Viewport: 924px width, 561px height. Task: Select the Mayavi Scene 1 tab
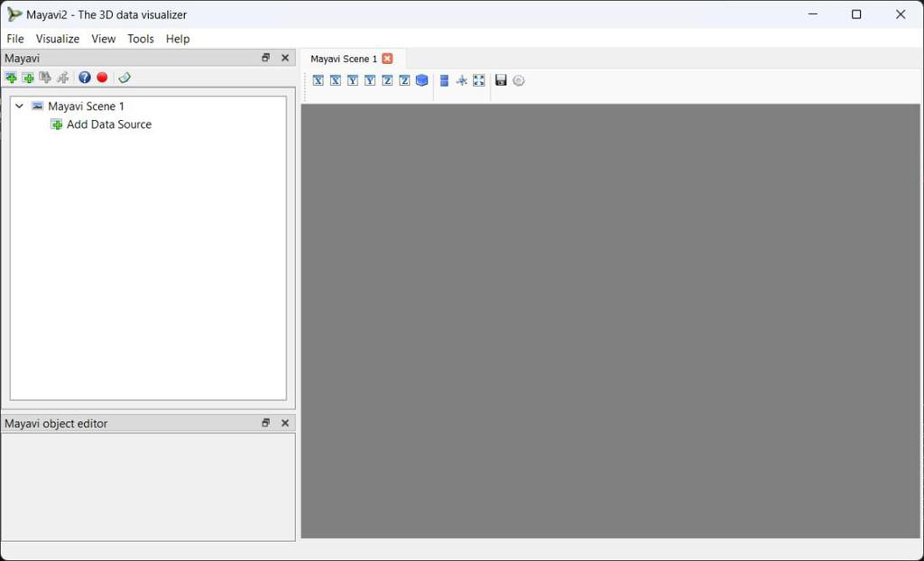[344, 59]
